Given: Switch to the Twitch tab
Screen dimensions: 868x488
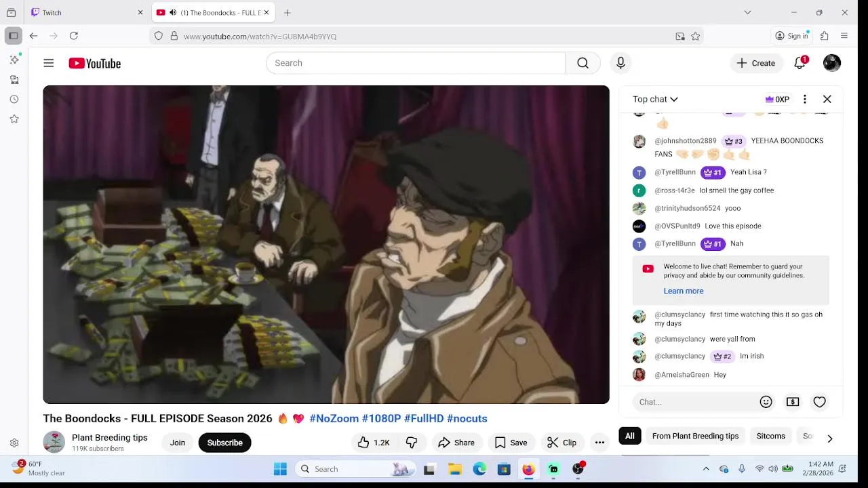Looking at the screenshot, I should click(87, 12).
